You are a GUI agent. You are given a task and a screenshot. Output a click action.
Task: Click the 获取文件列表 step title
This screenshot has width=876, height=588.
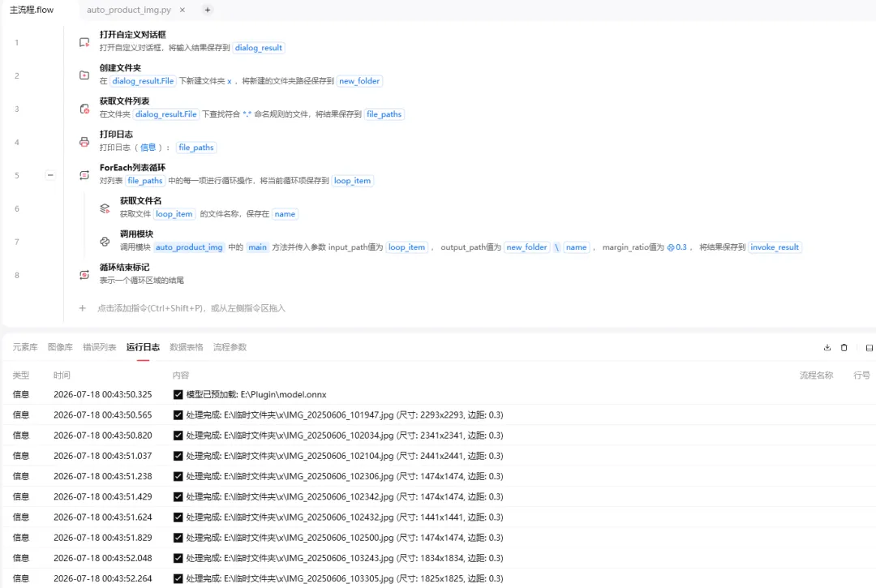125,101
